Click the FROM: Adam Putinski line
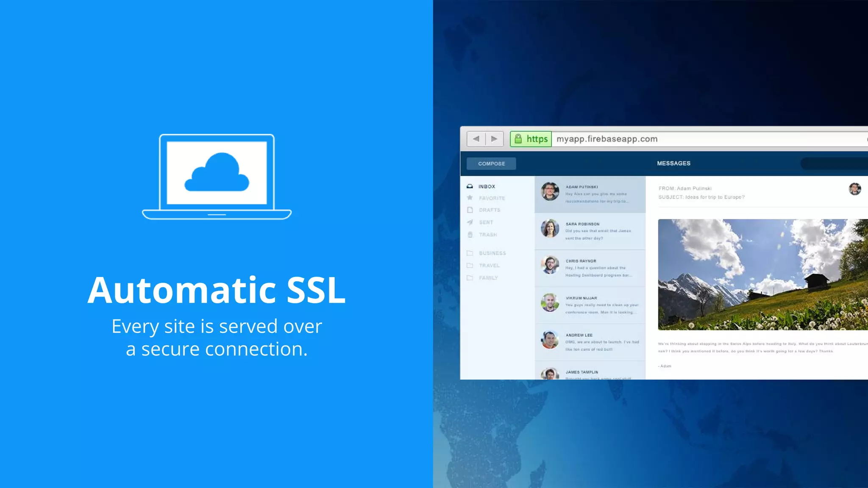The height and width of the screenshot is (488, 868). click(685, 189)
